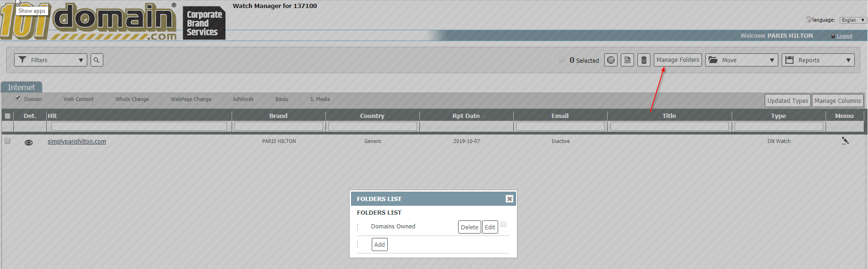The width and height of the screenshot is (868, 269).
Task: Click the trash can delete icon
Action: click(x=644, y=60)
